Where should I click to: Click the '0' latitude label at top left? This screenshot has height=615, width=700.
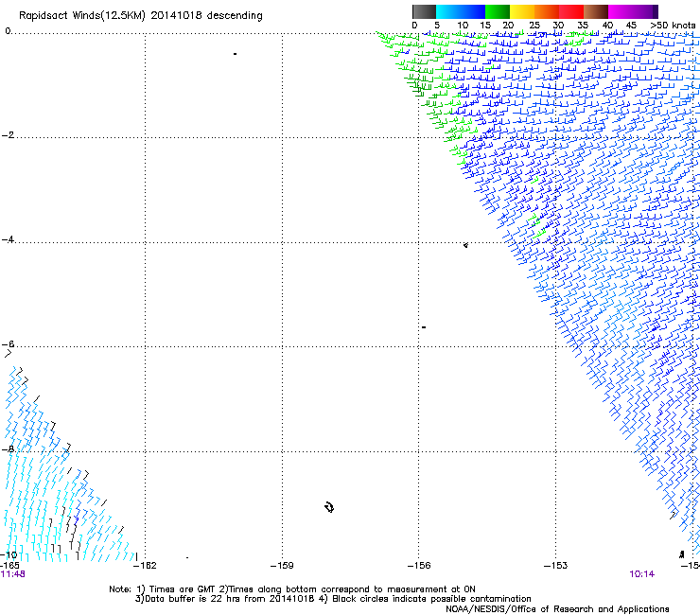click(x=8, y=31)
